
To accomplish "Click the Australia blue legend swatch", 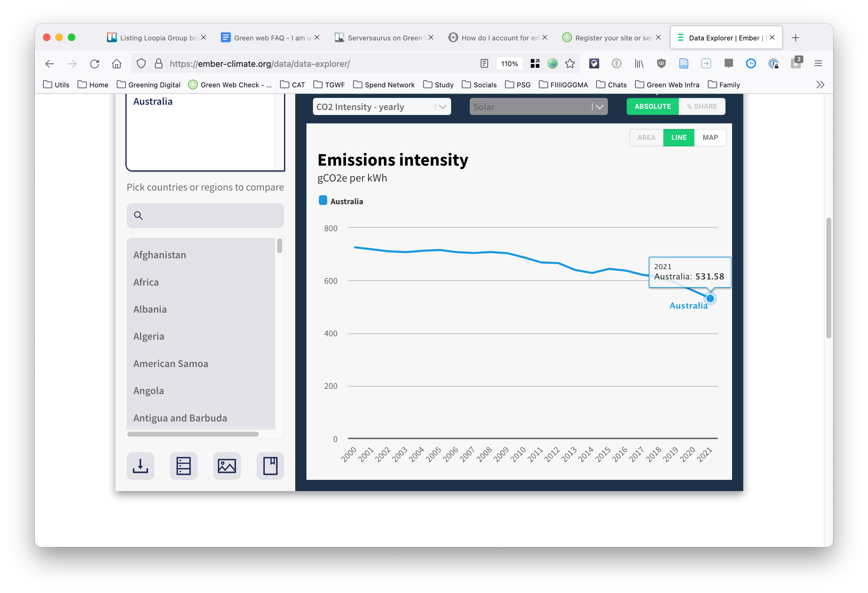I will [323, 200].
